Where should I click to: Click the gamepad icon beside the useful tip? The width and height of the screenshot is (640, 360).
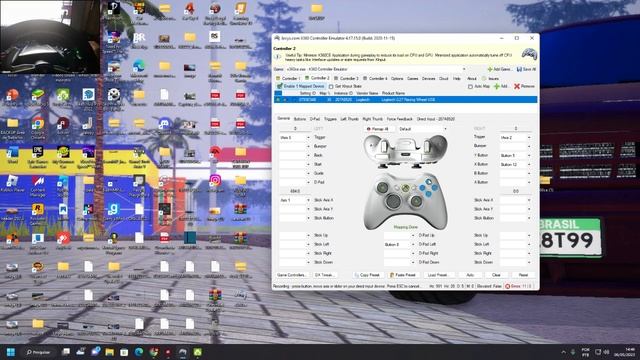tap(529, 54)
